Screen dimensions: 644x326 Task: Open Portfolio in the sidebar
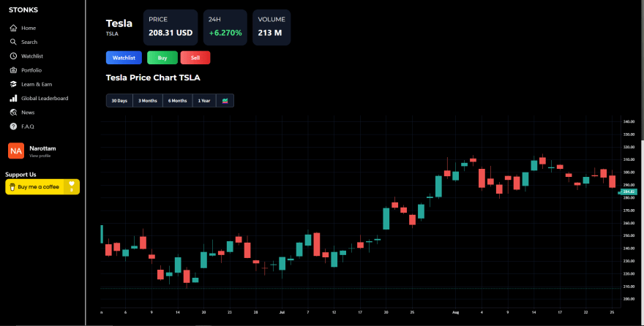(x=31, y=70)
